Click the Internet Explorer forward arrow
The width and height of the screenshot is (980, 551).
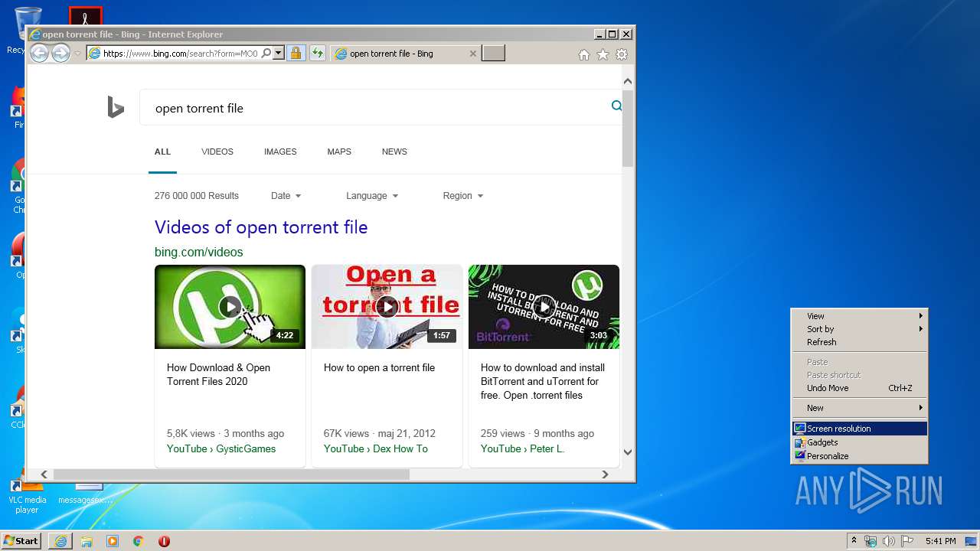click(60, 53)
